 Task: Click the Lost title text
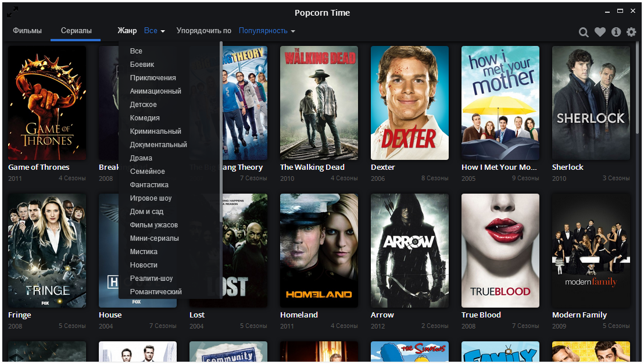pos(197,315)
